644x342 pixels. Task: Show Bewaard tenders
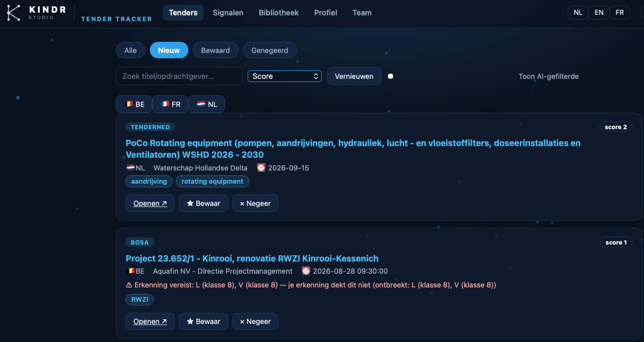[215, 50]
